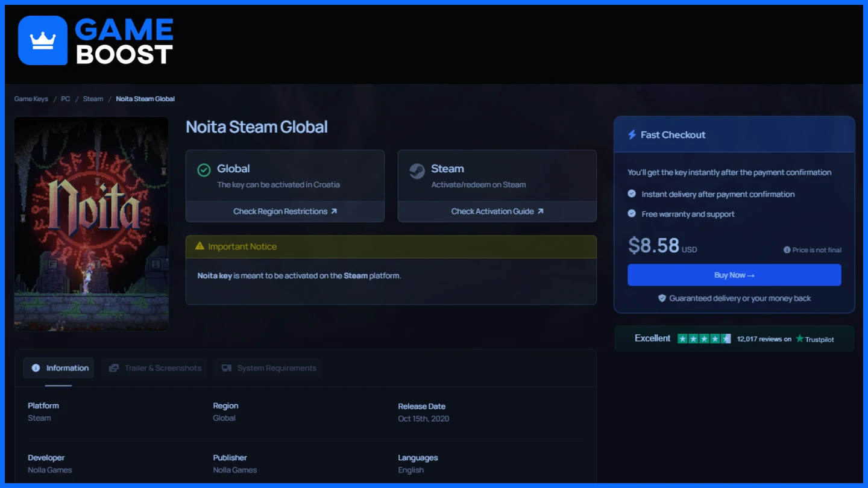Go to Game Keys breadcrumb

(31, 99)
